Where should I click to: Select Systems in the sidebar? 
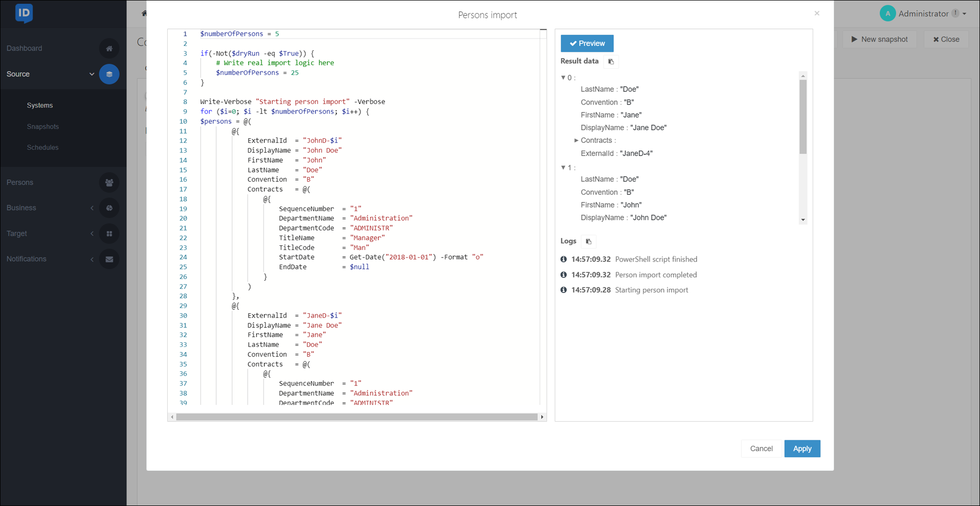40,105
